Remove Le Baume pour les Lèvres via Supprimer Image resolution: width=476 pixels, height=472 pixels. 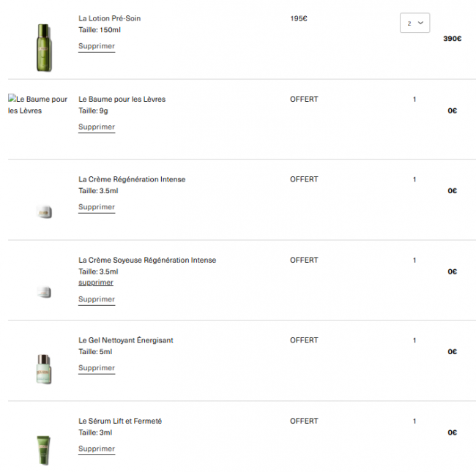97,127
